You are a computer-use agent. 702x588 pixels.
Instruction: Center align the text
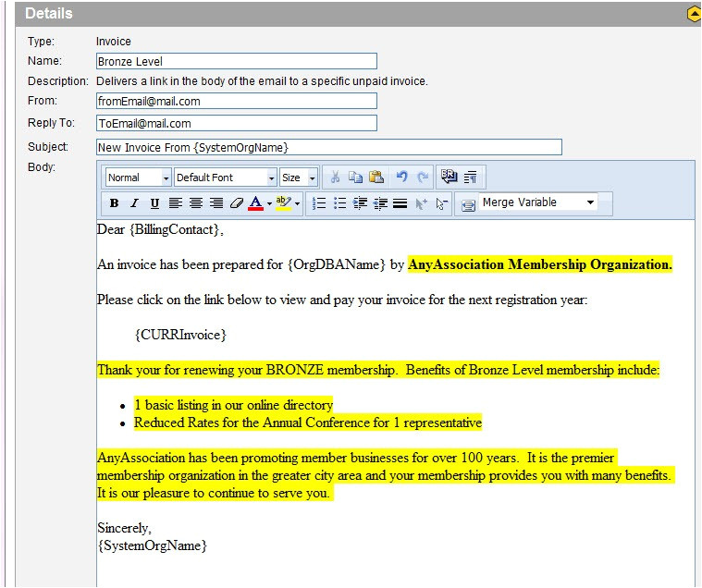click(195, 203)
